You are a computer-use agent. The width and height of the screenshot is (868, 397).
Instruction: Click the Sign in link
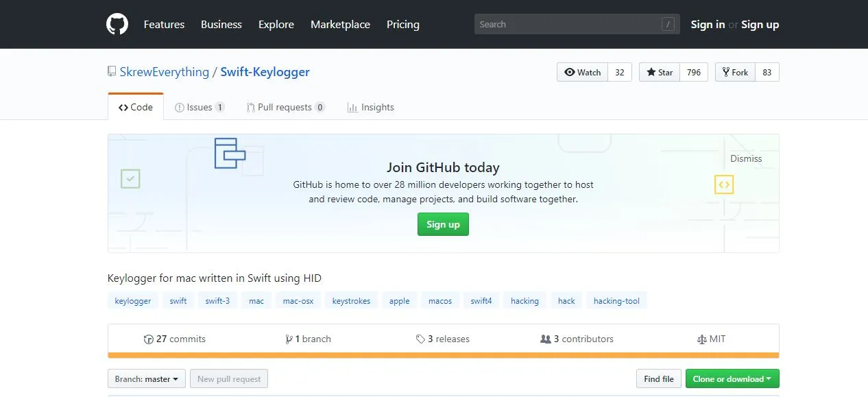tap(708, 24)
